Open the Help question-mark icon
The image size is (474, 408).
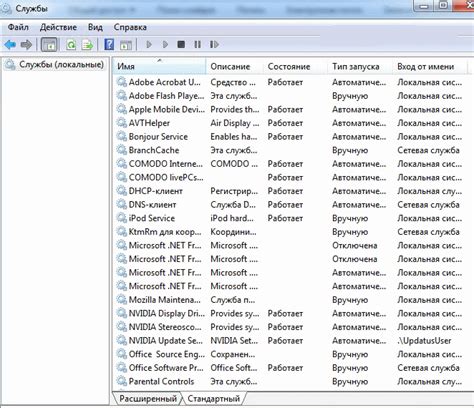tap(109, 44)
